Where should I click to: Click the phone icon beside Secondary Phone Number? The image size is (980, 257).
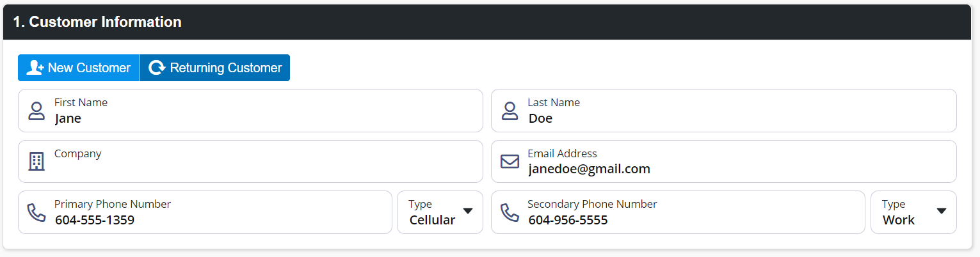coord(510,212)
